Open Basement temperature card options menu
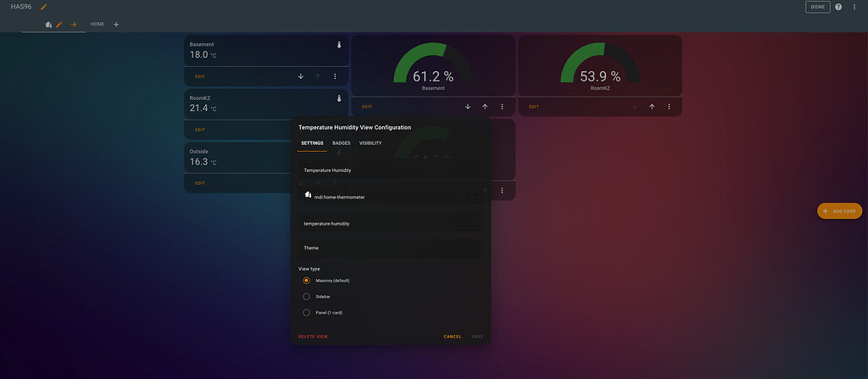Screen dimensions: 868x379 click(335, 76)
